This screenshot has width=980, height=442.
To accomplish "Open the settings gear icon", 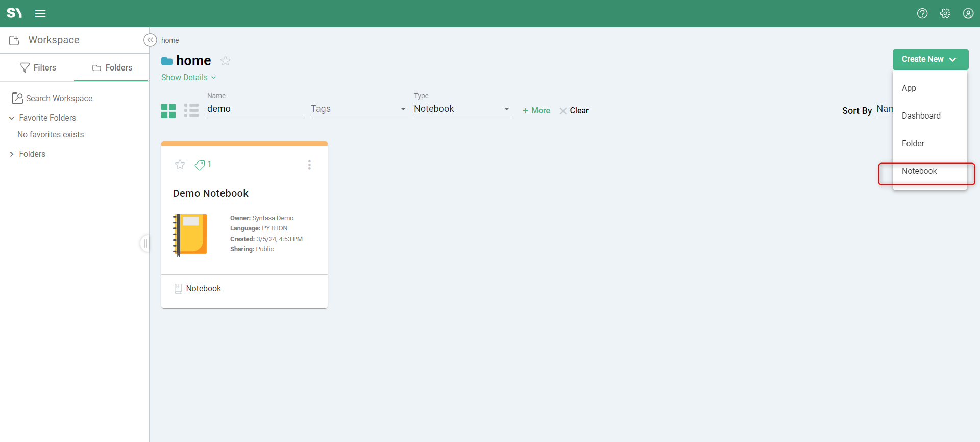I will [x=945, y=14].
